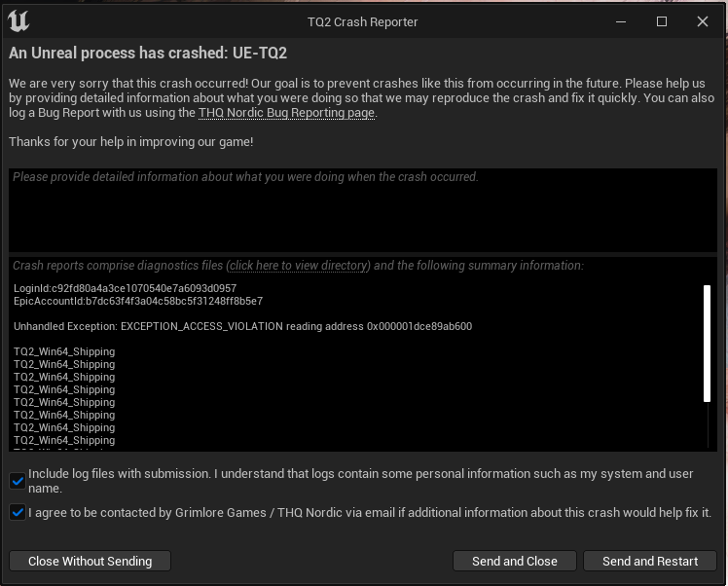The image size is (728, 586).
Task: Click the scrollbar track below the thumb
Action: (708, 425)
